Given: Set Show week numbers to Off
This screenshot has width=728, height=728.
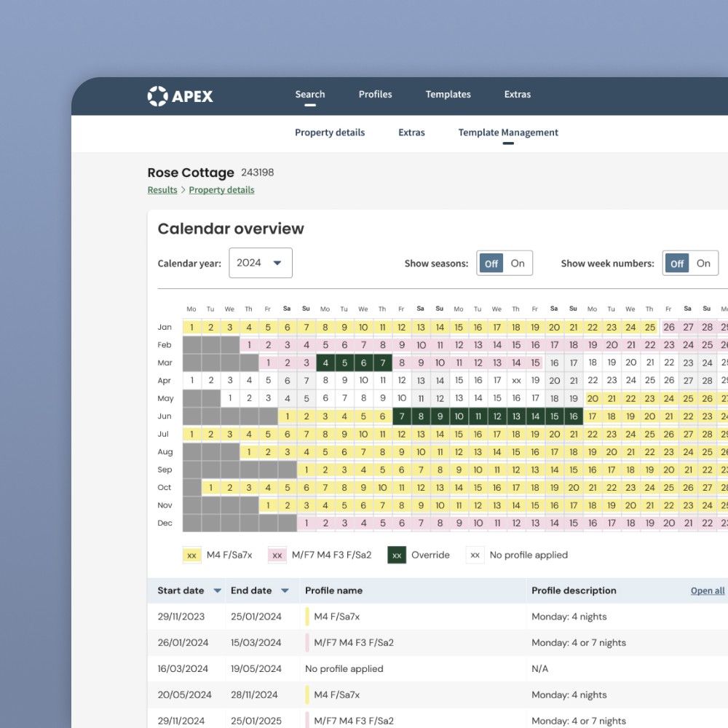Looking at the screenshot, I should pos(677,264).
